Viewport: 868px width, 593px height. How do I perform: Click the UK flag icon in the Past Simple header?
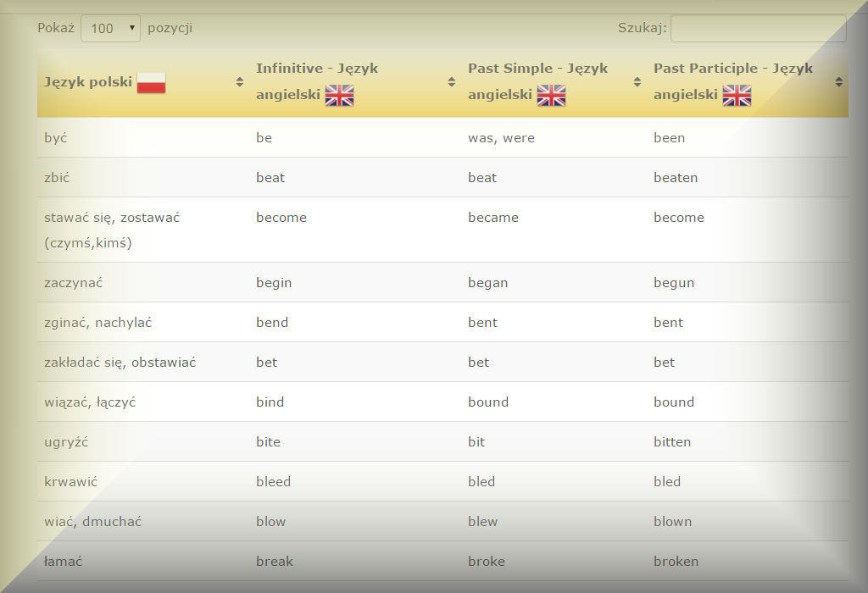tap(551, 95)
